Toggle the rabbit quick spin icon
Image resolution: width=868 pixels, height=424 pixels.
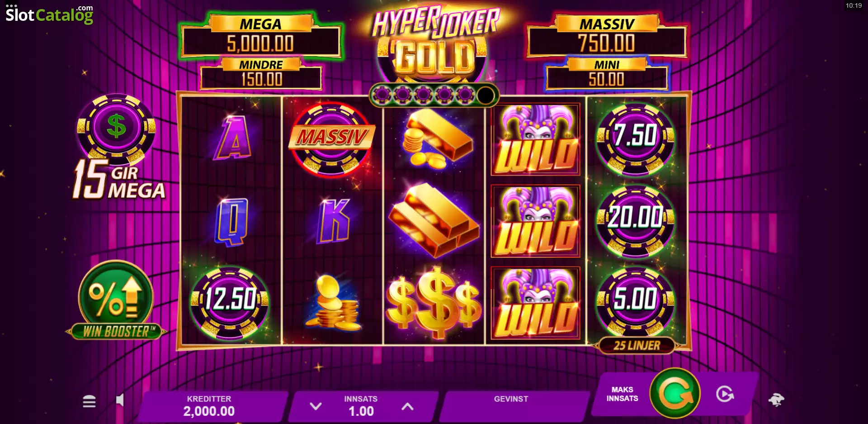(776, 400)
